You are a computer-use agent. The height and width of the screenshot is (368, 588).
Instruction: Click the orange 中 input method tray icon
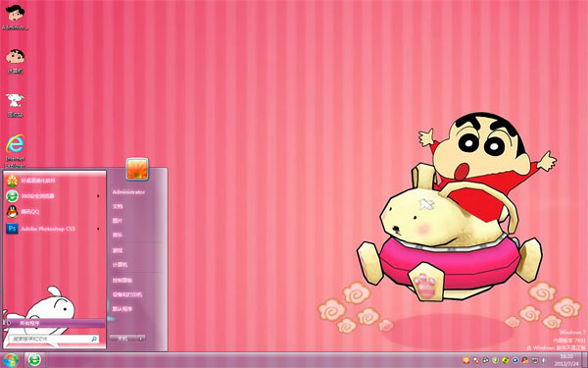click(x=466, y=360)
